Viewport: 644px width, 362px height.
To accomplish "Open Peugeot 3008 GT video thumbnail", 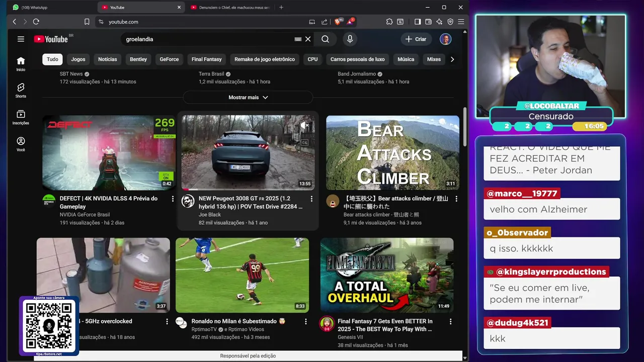I will coord(248,153).
